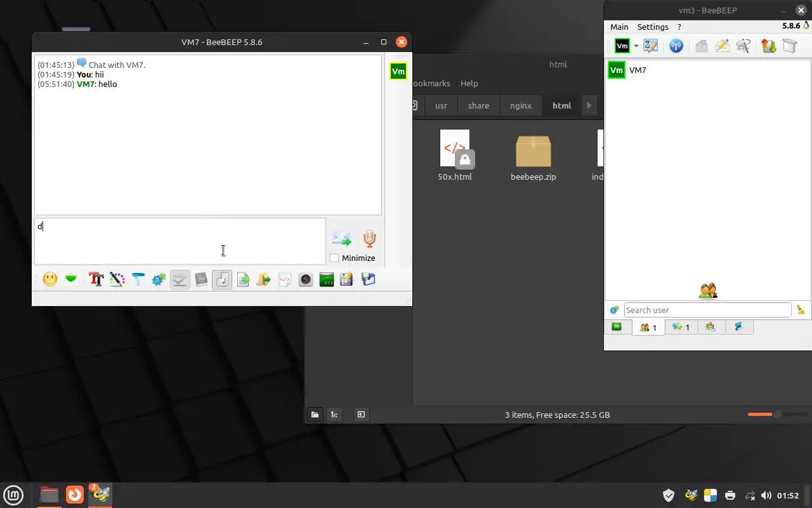This screenshot has height=508, width=812.
Task: Click the Search user field
Action: point(707,310)
